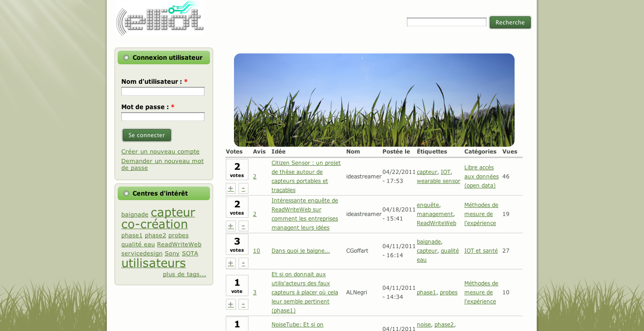Click the Vues column header

click(510, 151)
